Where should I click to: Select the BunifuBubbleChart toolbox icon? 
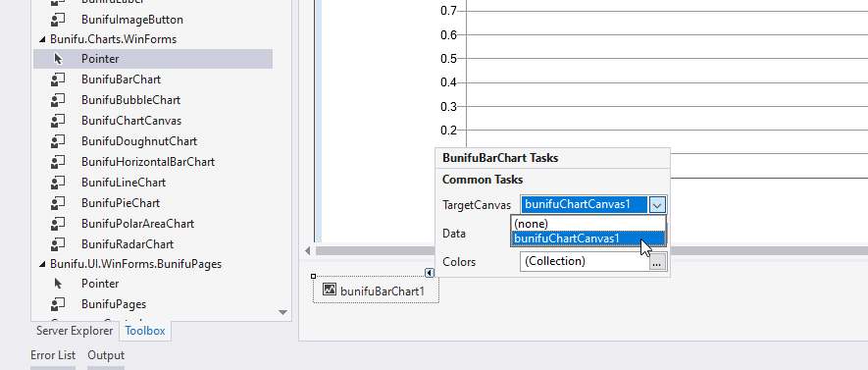pos(58,100)
